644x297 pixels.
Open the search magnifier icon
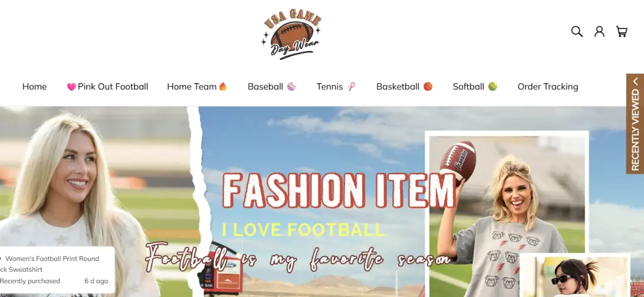click(577, 31)
